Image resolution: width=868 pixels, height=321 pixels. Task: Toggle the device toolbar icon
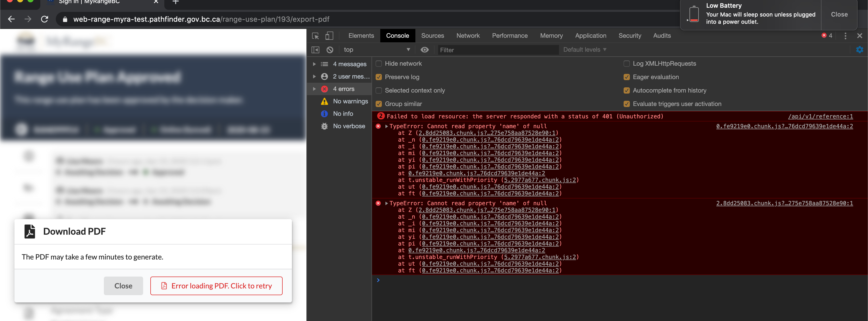click(329, 36)
